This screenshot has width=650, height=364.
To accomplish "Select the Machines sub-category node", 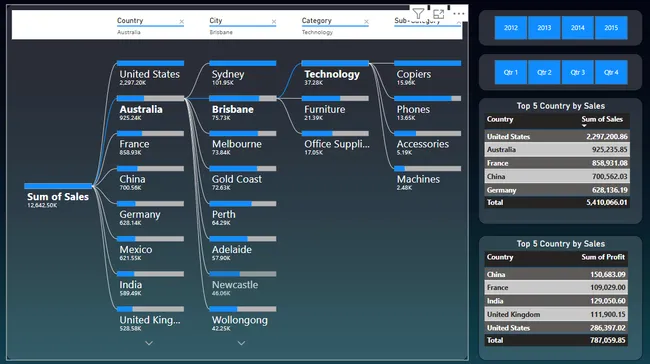I will (x=427, y=179).
